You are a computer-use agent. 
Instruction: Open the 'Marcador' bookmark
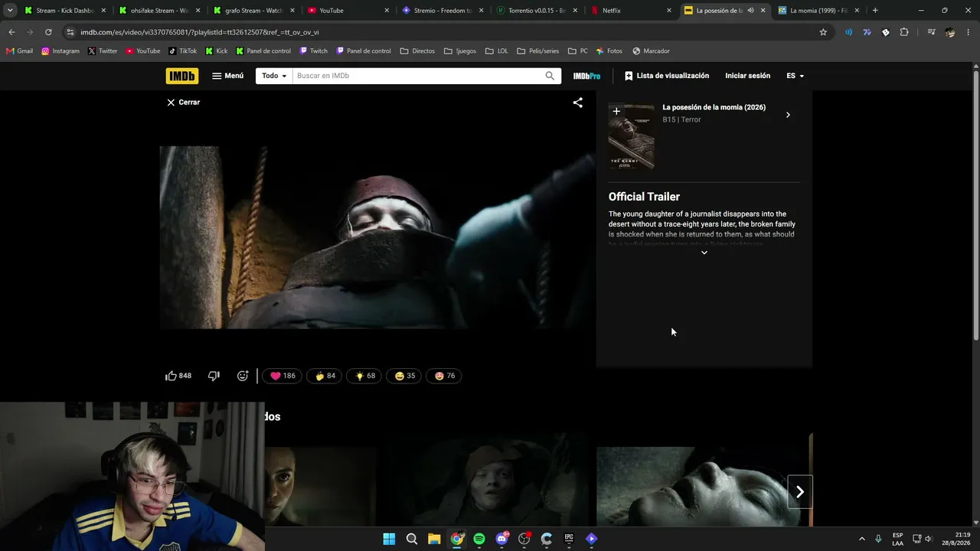pyautogui.click(x=651, y=51)
